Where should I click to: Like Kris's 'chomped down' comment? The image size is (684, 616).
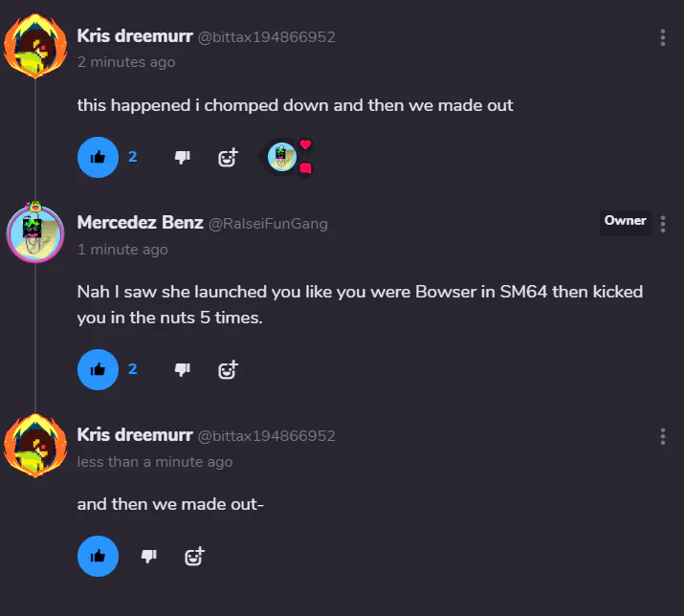point(98,157)
